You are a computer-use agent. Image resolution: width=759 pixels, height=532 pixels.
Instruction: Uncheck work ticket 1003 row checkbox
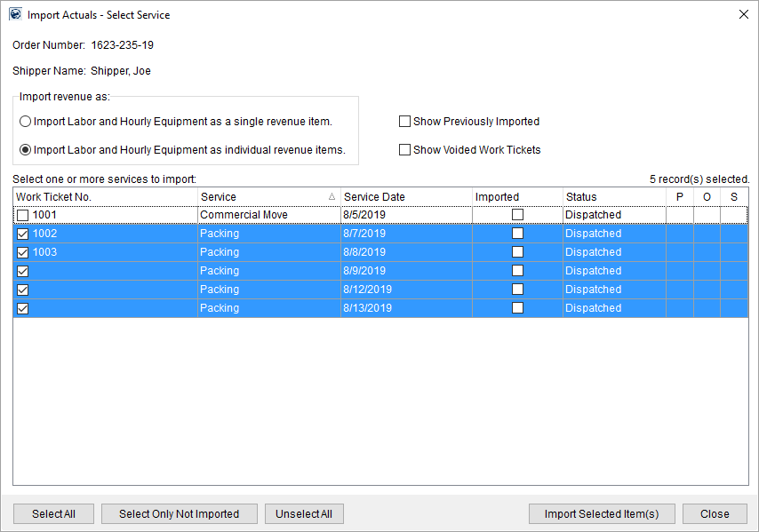[x=22, y=253]
